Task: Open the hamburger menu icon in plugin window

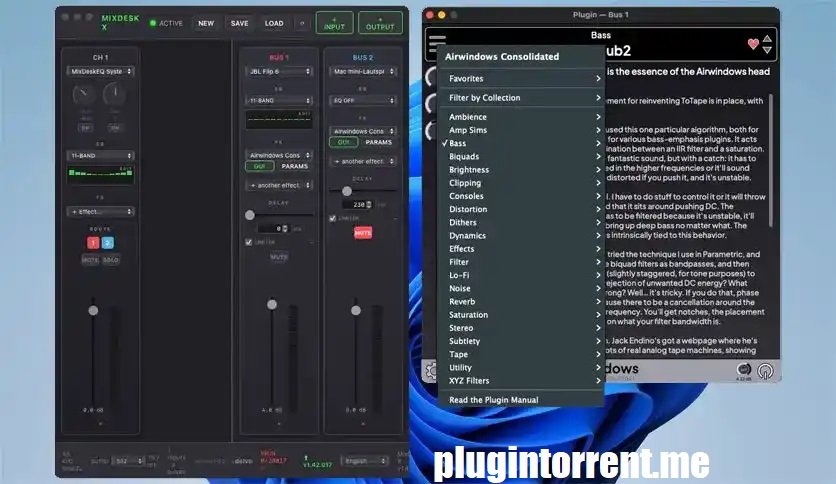Action: point(437,43)
